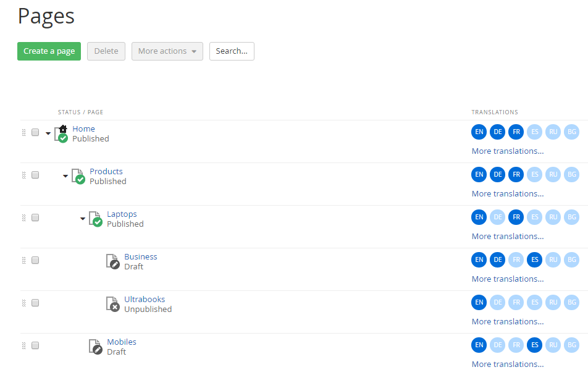Click the Search... button
Image resolution: width=588 pixels, height=375 pixels.
(232, 51)
